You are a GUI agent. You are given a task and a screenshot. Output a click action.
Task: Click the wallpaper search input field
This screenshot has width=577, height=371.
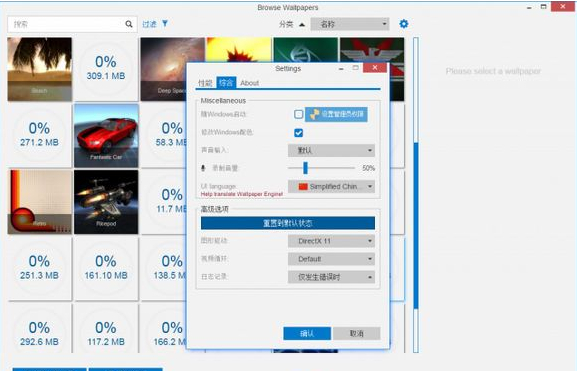[x=66, y=24]
